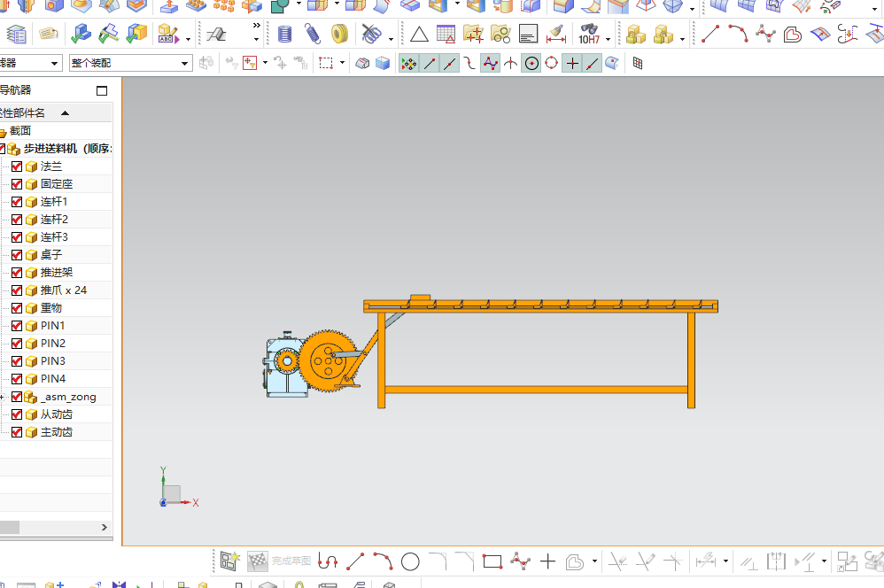Click the navigator panel maximize square button
This screenshot has width=884, height=588.
[102, 90]
